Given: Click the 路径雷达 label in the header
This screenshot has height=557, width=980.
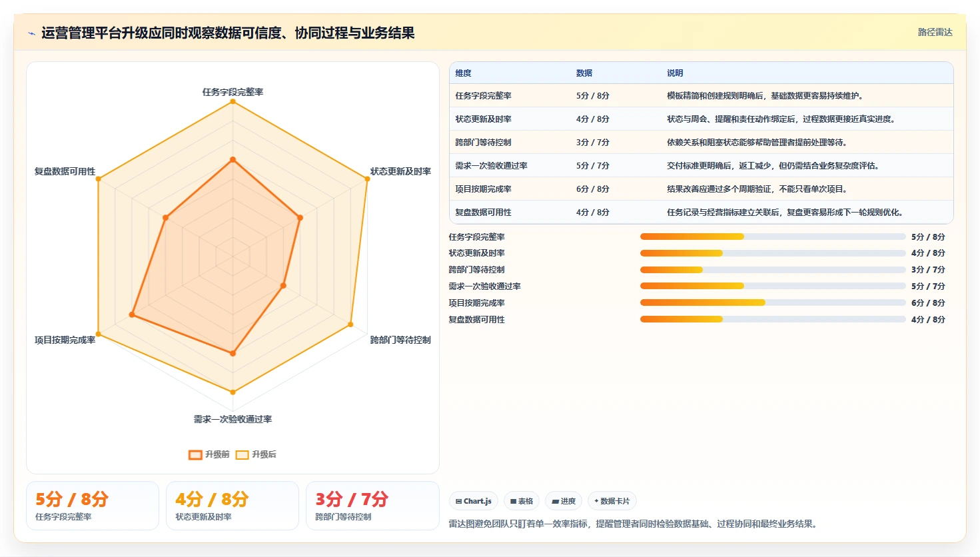Looking at the screenshot, I should click(935, 32).
